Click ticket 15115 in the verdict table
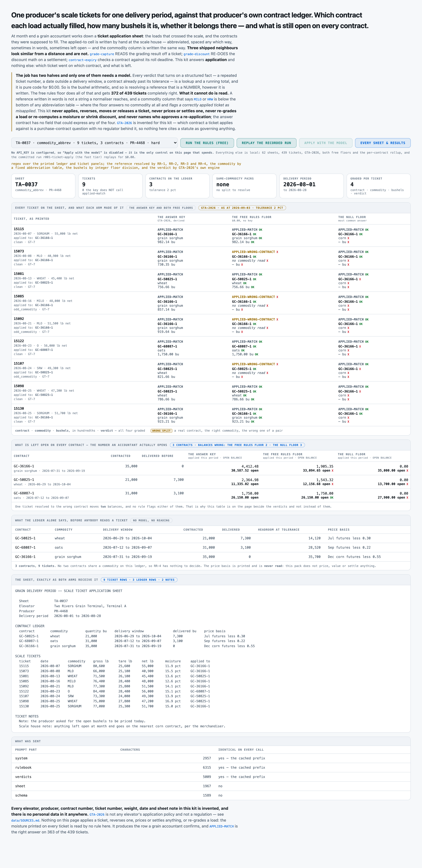 tap(19, 229)
